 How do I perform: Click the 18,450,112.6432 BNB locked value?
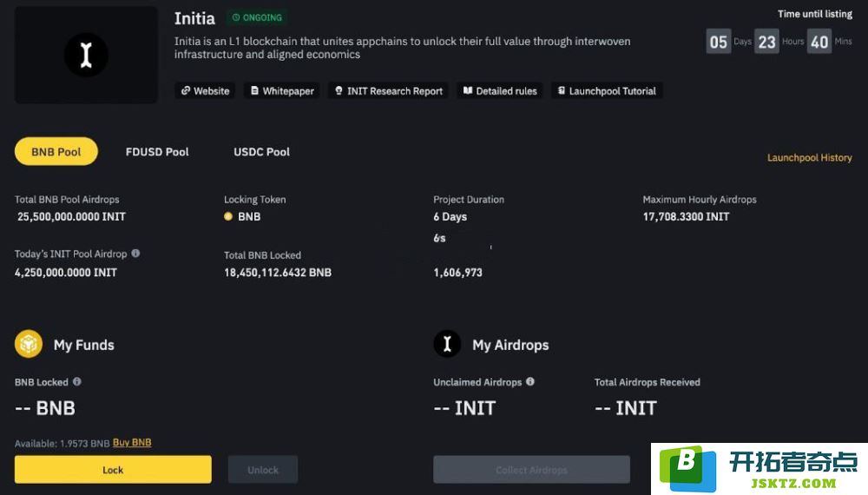point(278,273)
